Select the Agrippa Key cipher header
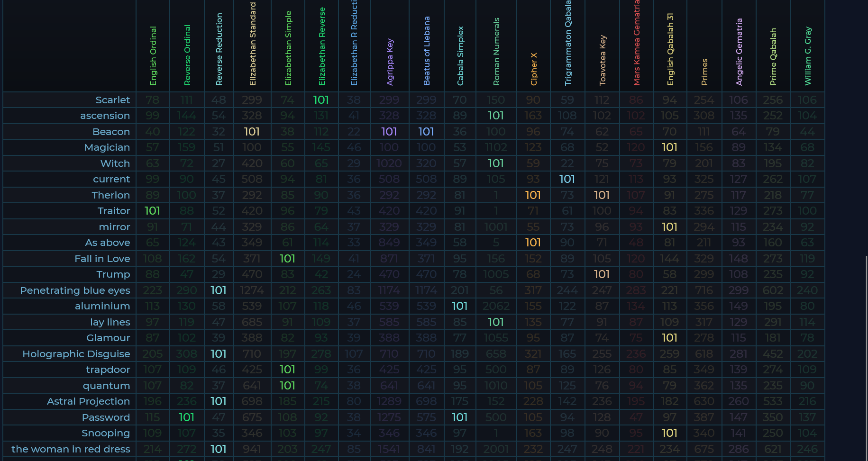Image resolution: width=868 pixels, height=461 pixels. point(390,62)
